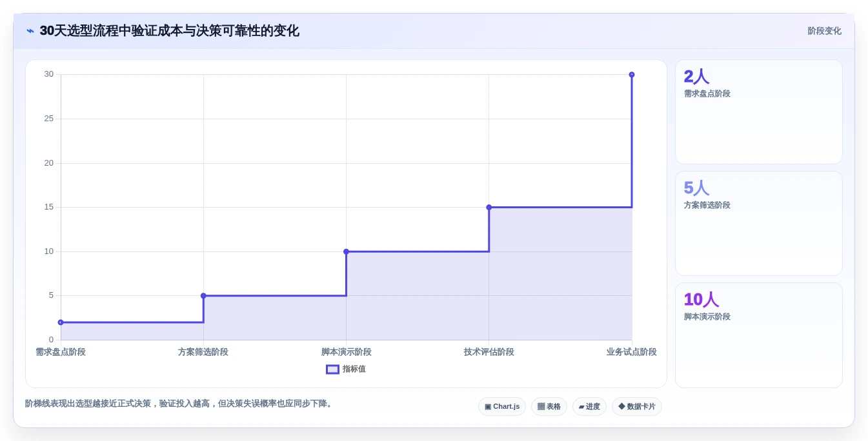Open the 2人 需求盘点阶段 card

[x=759, y=112]
